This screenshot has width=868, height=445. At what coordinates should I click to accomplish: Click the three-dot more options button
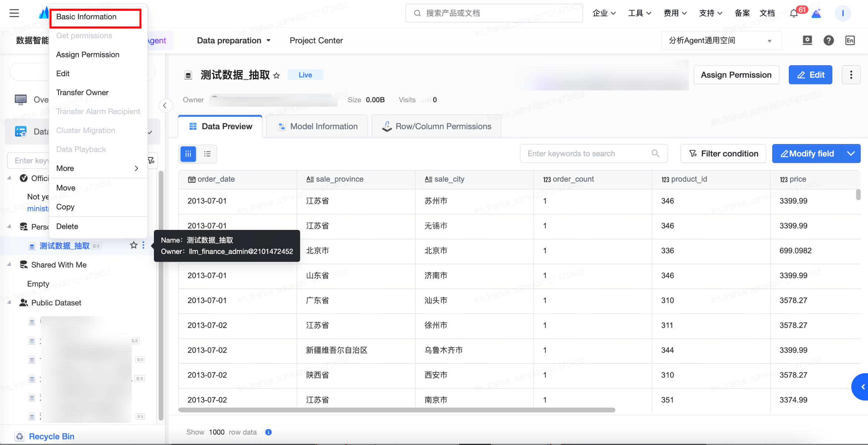pos(851,75)
